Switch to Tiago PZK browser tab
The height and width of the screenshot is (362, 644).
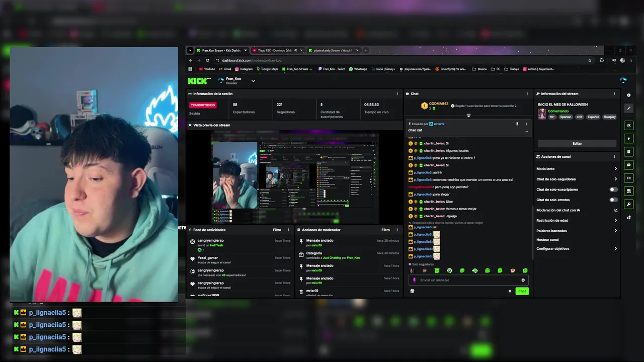click(x=277, y=50)
